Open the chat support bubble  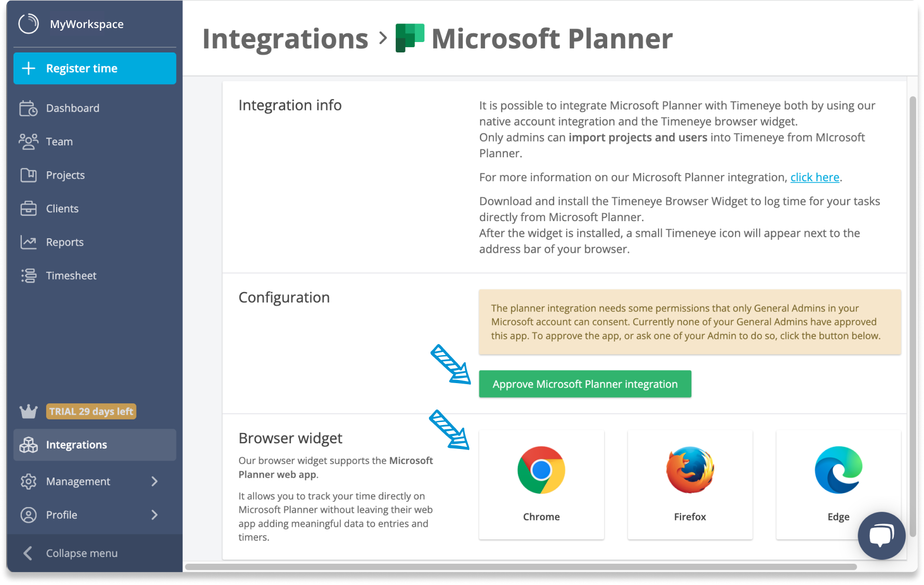point(881,536)
